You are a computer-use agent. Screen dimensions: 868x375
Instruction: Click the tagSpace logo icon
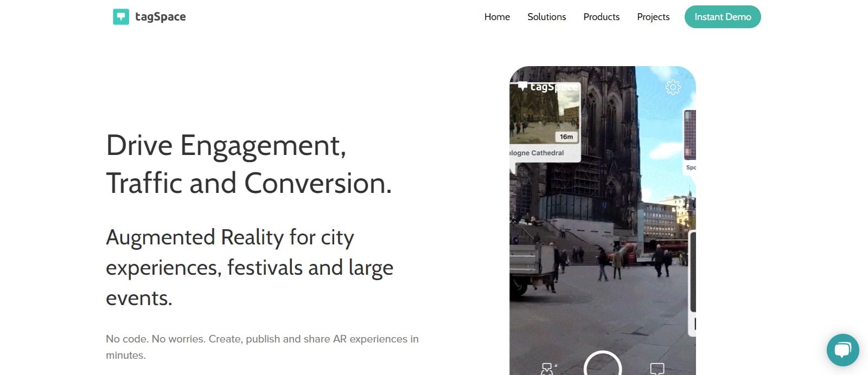click(121, 17)
